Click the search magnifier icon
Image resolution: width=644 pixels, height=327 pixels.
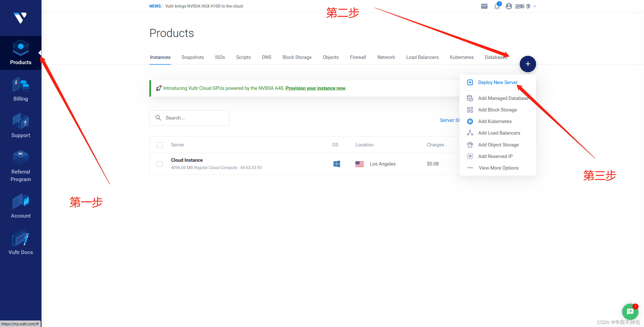point(158,118)
